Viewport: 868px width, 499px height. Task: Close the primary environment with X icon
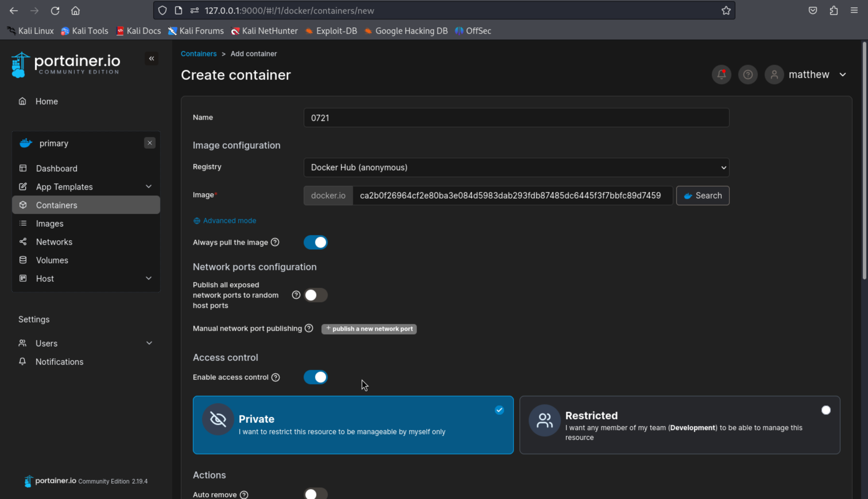(x=150, y=143)
